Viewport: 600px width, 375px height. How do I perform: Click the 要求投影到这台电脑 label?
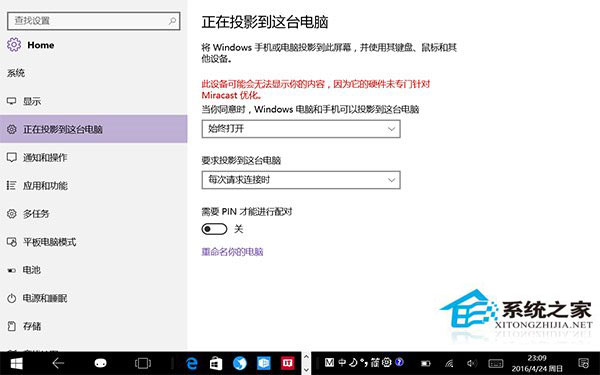pos(241,160)
